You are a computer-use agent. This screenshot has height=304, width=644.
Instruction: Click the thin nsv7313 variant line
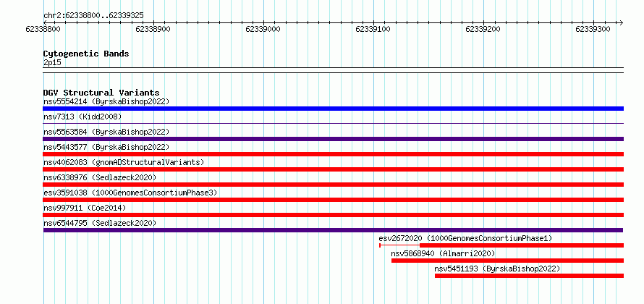(333, 123)
